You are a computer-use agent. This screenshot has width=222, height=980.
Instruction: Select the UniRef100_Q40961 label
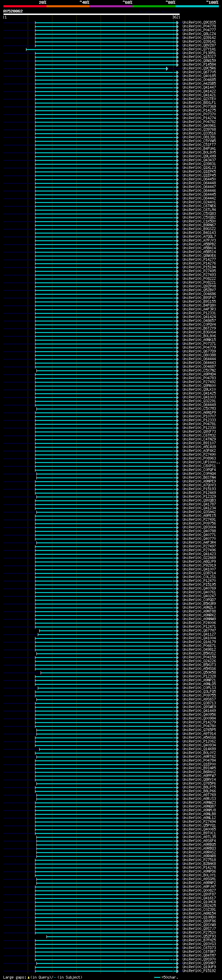click(199, 125)
